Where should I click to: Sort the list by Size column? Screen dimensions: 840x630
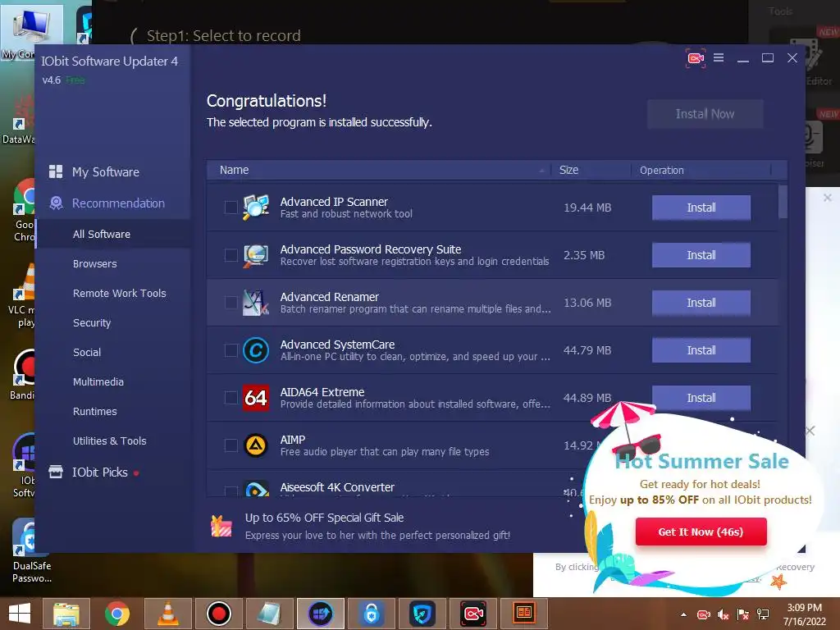[591, 170]
